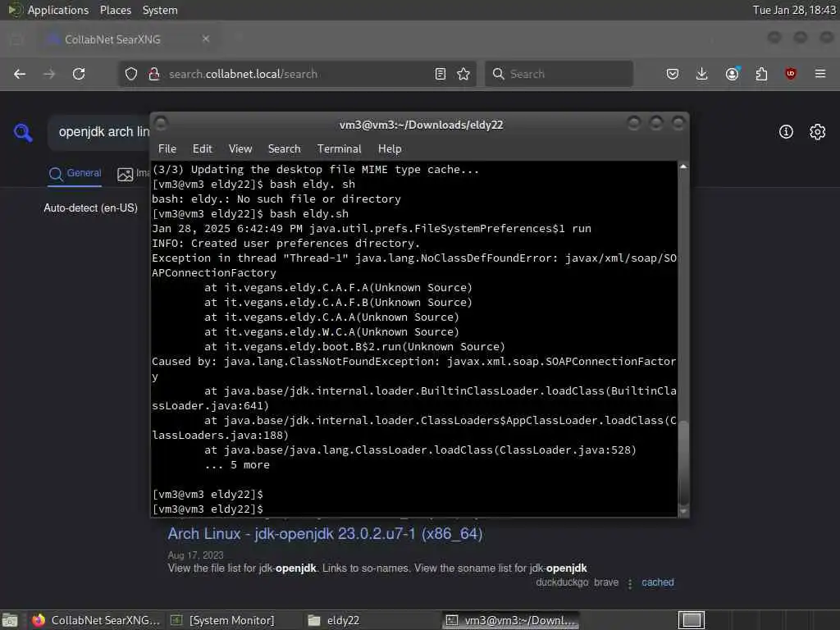This screenshot has height=630, width=840.
Task: Open the terminal Terminal menu
Action: [339, 149]
